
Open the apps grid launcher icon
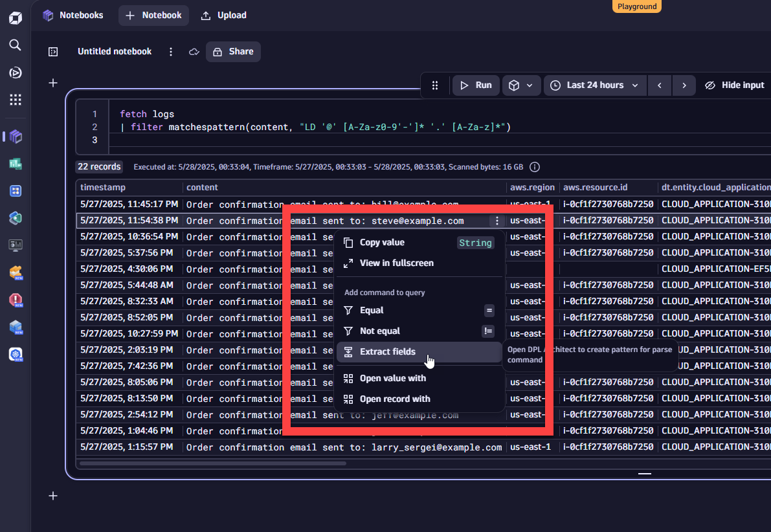[15, 99]
